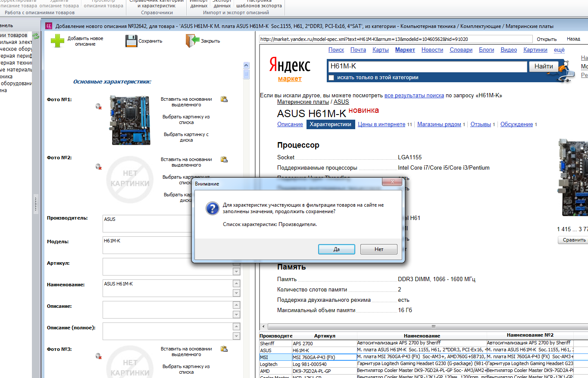Image resolution: width=588 pixels, height=378 pixels.
Task: Open 'все результаты поиска' link
Action: click(414, 96)
